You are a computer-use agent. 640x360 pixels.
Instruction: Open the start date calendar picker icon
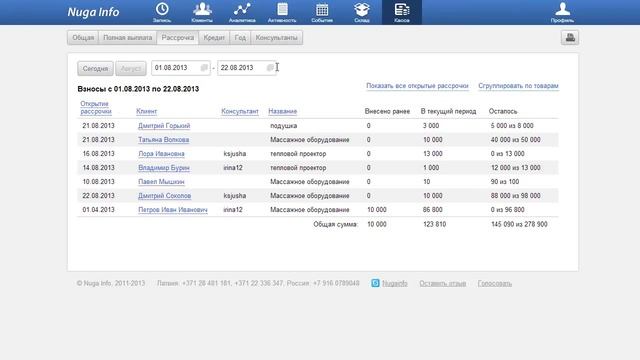pos(204,68)
